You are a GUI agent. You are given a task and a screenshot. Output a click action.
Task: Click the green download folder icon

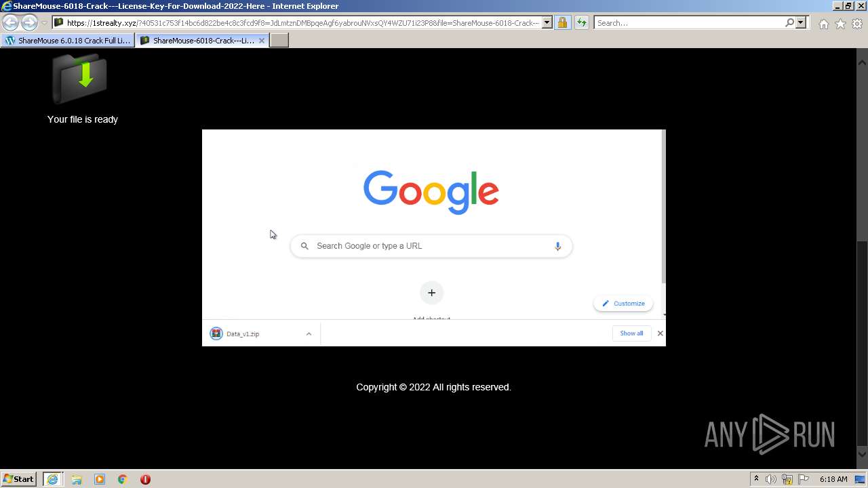tap(80, 77)
